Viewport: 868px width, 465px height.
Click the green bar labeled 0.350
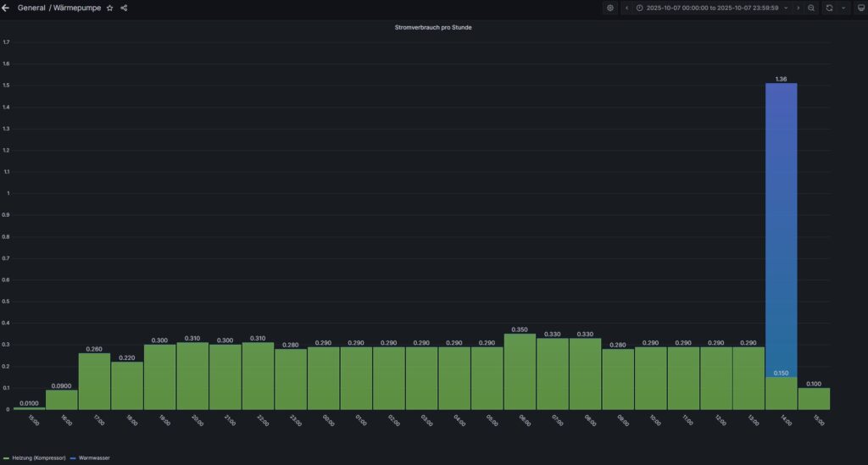(520, 371)
